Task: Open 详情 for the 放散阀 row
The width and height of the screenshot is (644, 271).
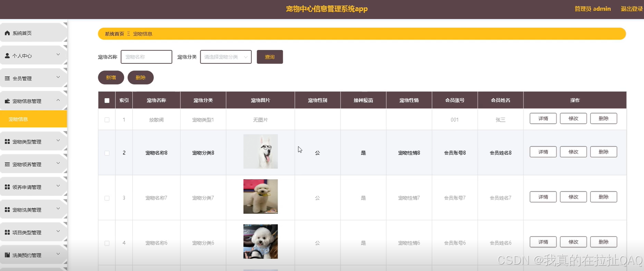Action: (543, 118)
